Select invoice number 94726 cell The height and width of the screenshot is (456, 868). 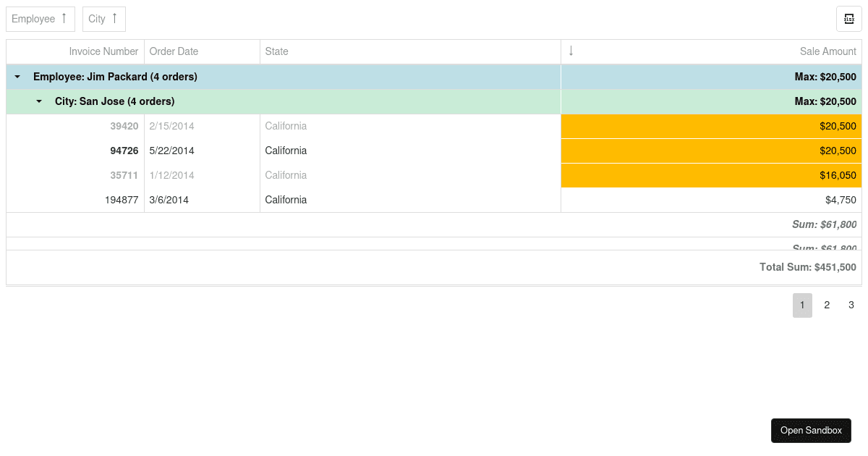point(124,151)
